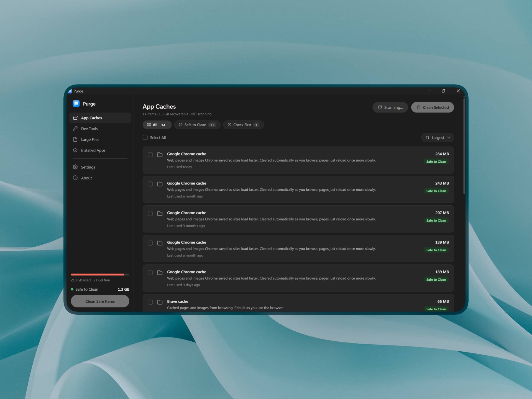Open the Installed Apps section

pos(100,150)
